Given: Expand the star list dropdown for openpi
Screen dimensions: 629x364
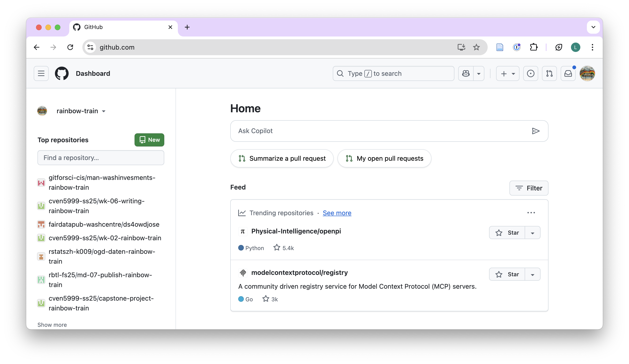Looking at the screenshot, I should [x=532, y=233].
